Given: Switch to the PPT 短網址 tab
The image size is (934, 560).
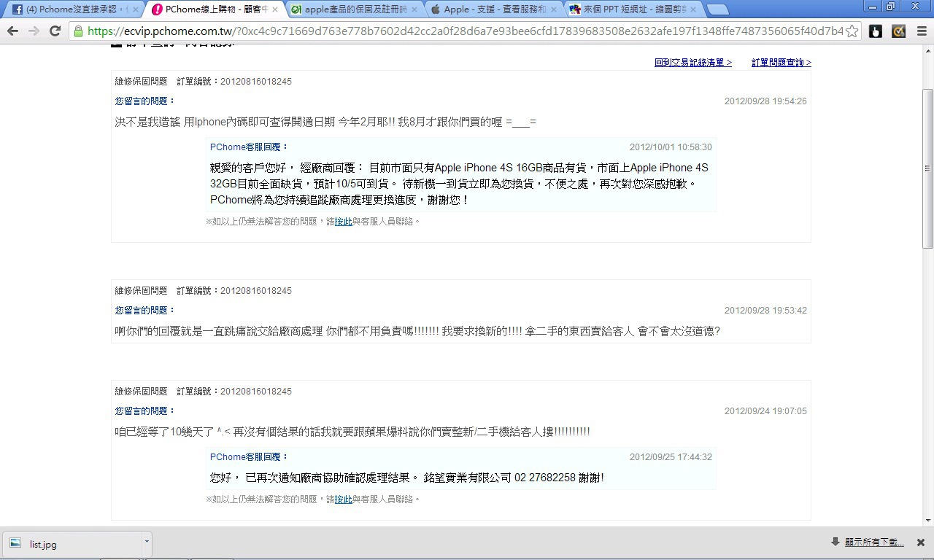Looking at the screenshot, I should pyautogui.click(x=632, y=9).
